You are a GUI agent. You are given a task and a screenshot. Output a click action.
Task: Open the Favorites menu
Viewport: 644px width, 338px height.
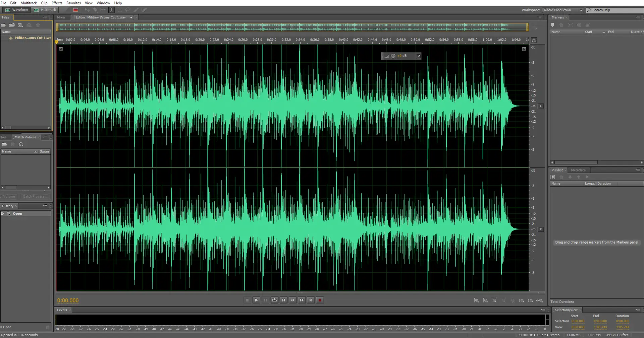pos(73,3)
